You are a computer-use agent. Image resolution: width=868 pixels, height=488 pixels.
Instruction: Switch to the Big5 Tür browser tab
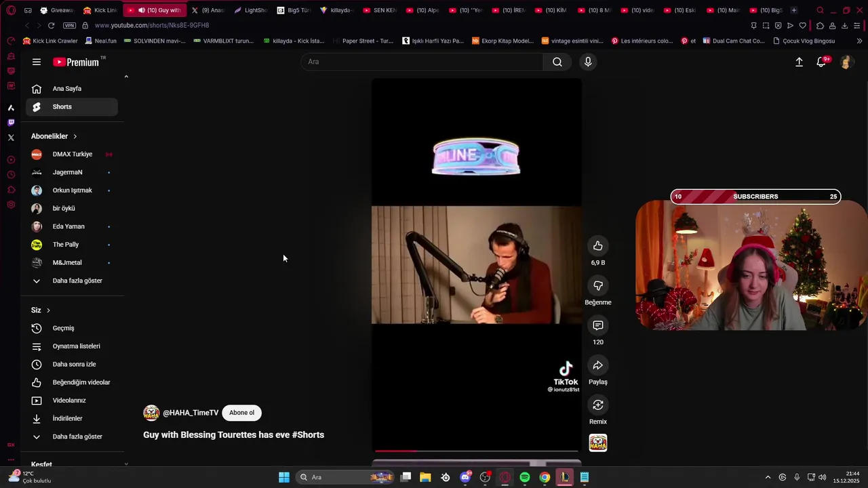click(x=294, y=10)
